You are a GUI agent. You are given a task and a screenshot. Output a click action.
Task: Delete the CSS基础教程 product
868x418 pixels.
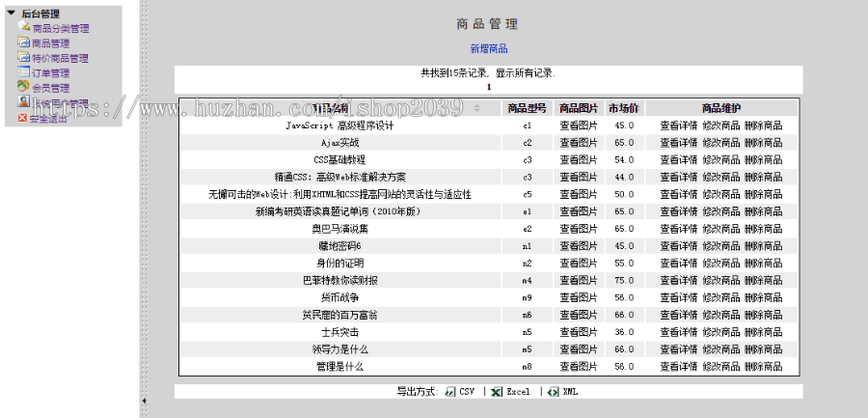tap(764, 160)
